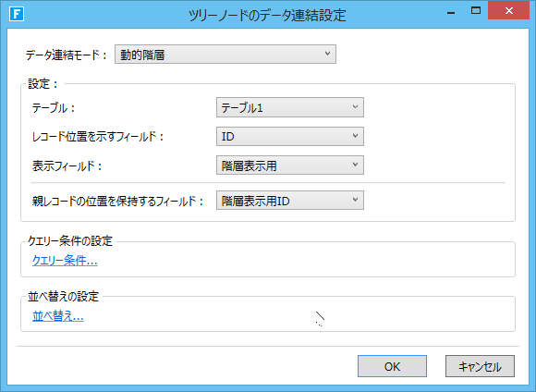Confirm settings with the OK button
The height and width of the screenshot is (392, 536).
392,366
